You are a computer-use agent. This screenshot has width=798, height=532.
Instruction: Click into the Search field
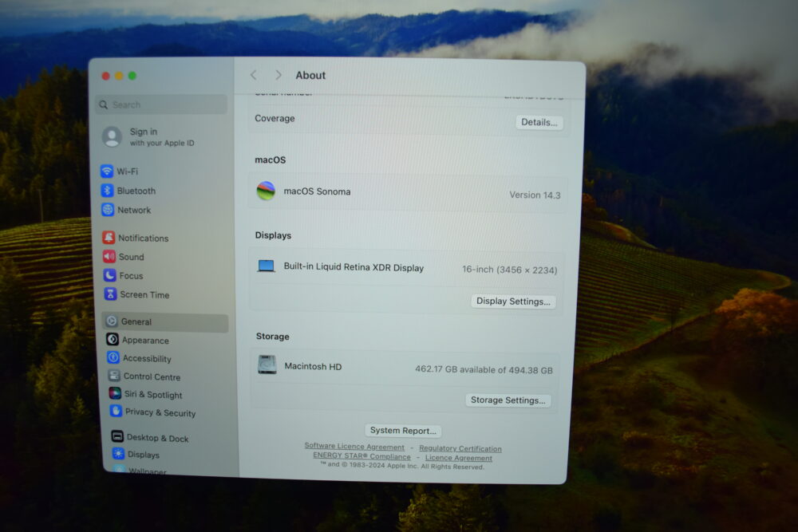(x=161, y=104)
